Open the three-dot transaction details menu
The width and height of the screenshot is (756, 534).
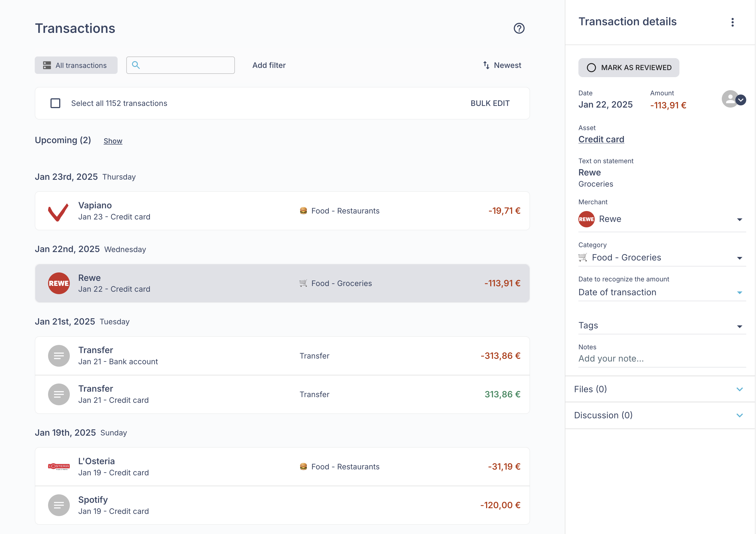tap(732, 22)
